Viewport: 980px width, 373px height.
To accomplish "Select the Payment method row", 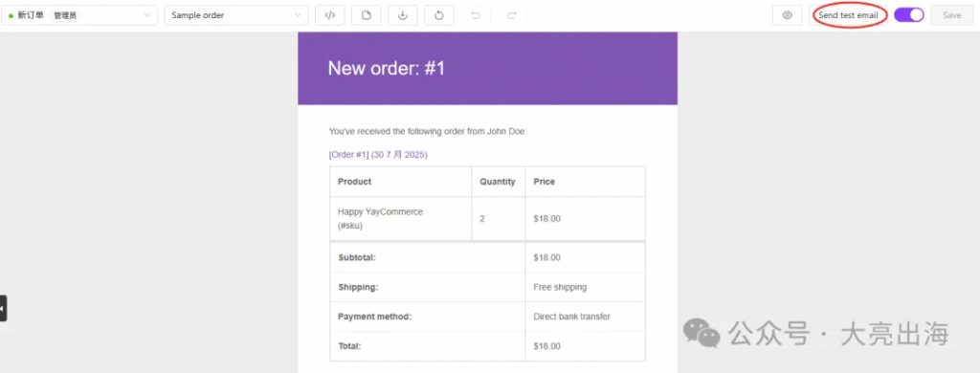I will pyautogui.click(x=487, y=317).
